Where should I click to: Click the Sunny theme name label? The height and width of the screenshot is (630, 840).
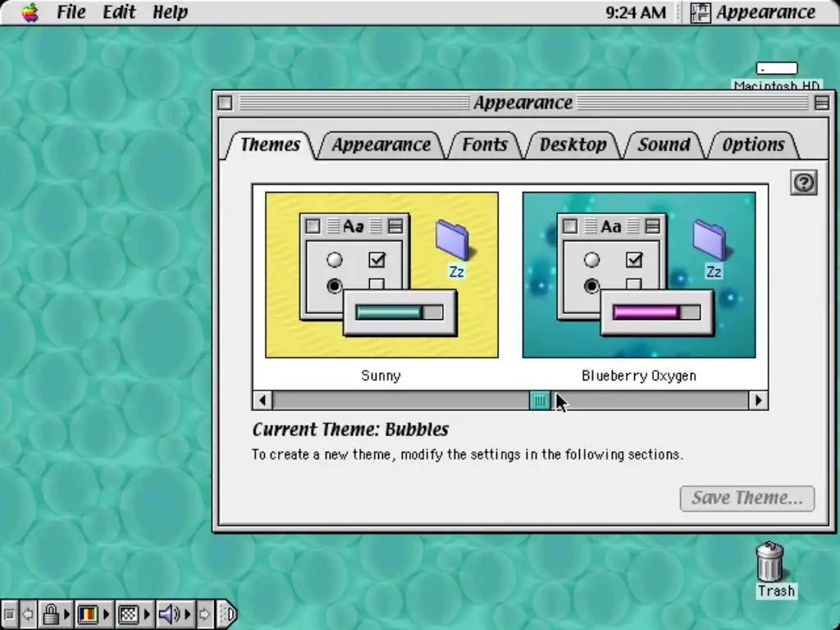point(381,376)
